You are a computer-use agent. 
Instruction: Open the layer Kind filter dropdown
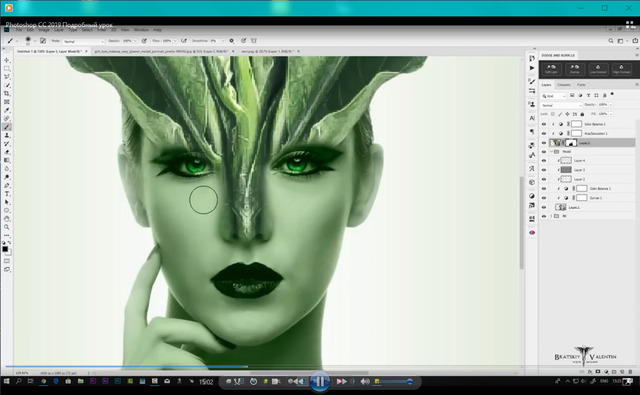pyautogui.click(x=554, y=96)
